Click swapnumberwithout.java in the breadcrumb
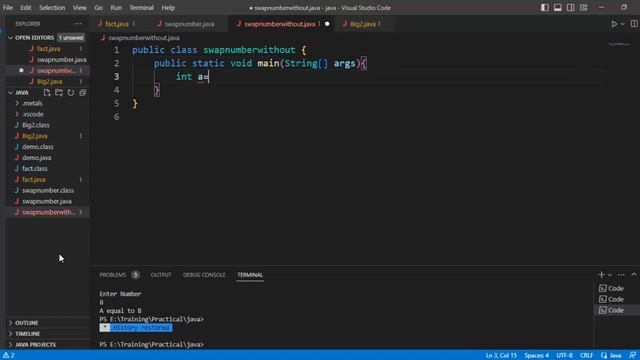This screenshot has height=360, width=640. (144, 38)
